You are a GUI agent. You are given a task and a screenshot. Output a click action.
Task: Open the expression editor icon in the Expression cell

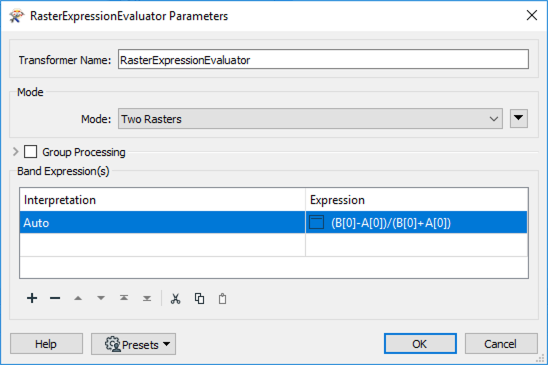(x=317, y=222)
